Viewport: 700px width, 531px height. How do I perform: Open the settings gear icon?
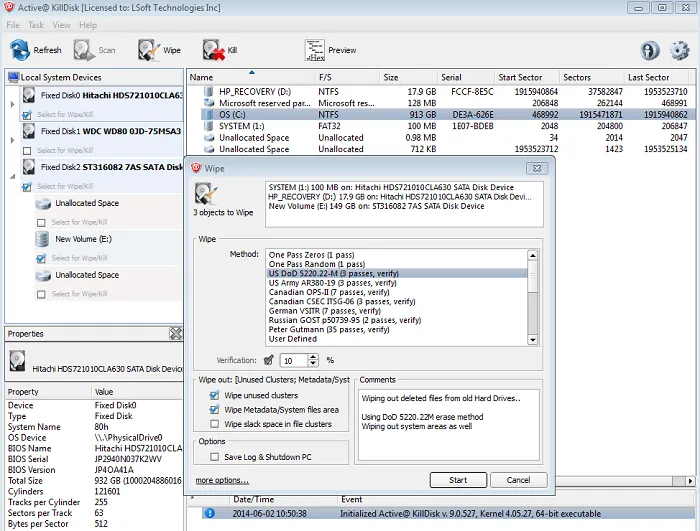tap(680, 50)
